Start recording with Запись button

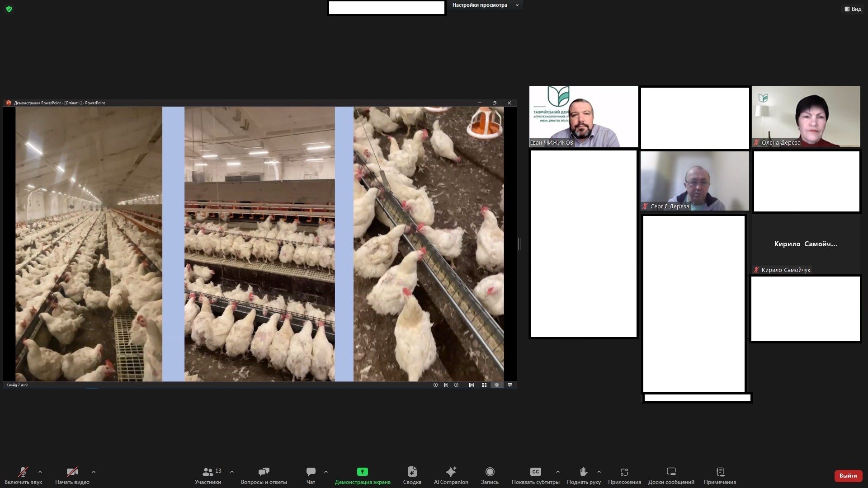point(489,472)
